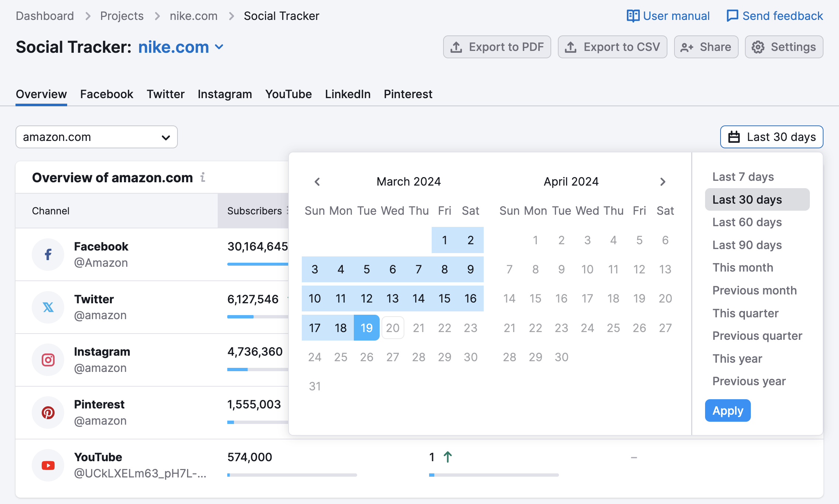This screenshot has width=839, height=504.
Task: Click the April 2024 month heading
Action: (x=571, y=182)
